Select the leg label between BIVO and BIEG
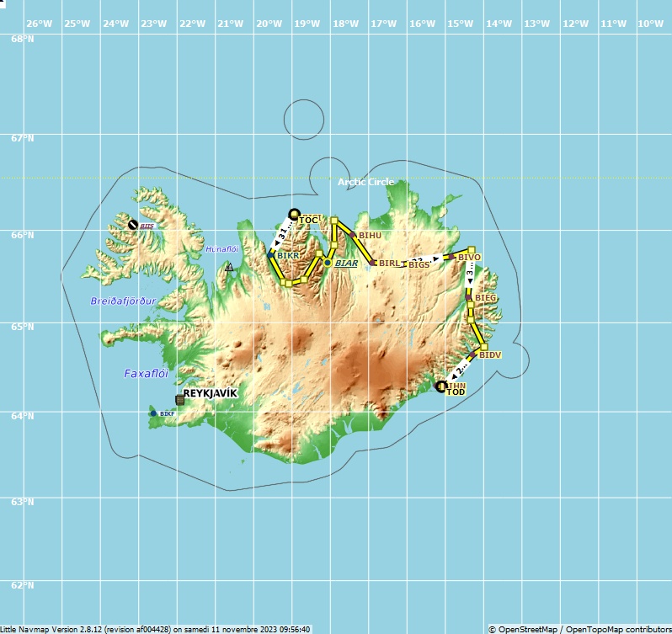The image size is (672, 634). pos(470,273)
